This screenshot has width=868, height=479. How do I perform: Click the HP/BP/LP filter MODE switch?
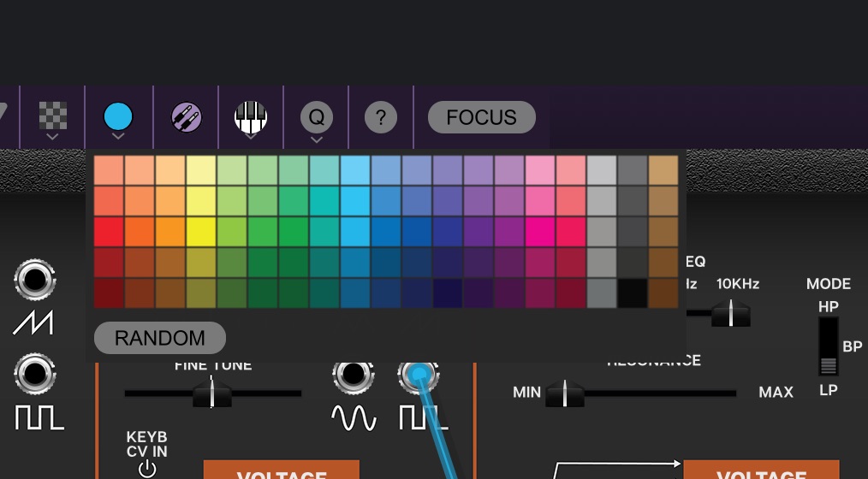[828, 346]
